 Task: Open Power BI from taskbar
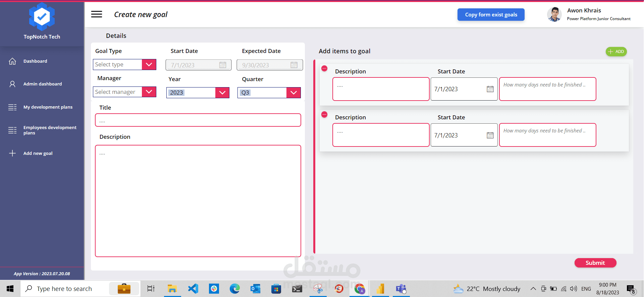pyautogui.click(x=380, y=289)
